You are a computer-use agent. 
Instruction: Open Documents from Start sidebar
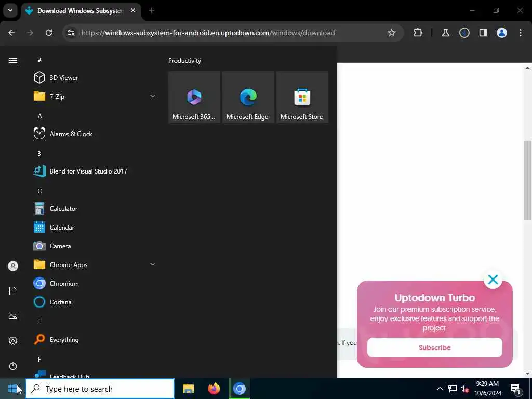[x=13, y=291]
